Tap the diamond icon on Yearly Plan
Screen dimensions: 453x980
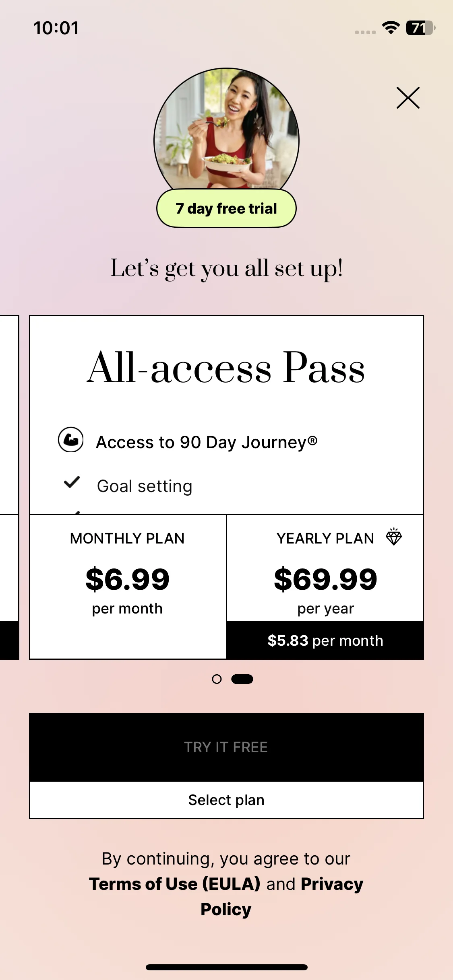click(393, 537)
